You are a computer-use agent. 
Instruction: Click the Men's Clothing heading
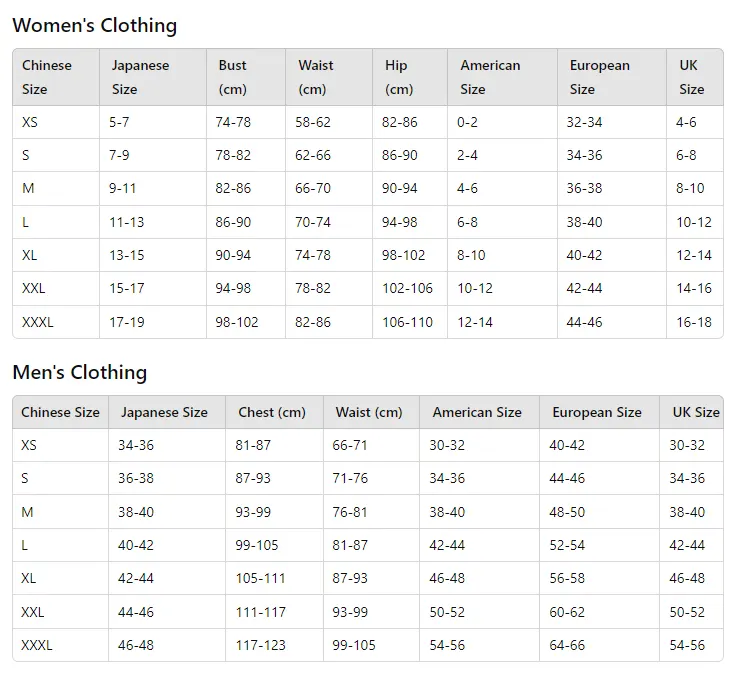pyautogui.click(x=80, y=372)
